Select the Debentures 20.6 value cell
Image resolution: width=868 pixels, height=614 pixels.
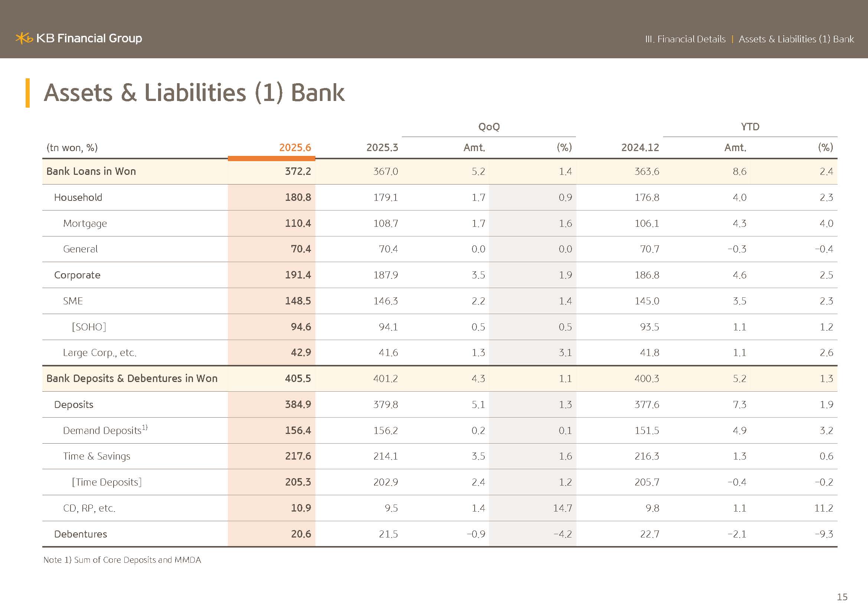[x=301, y=534]
